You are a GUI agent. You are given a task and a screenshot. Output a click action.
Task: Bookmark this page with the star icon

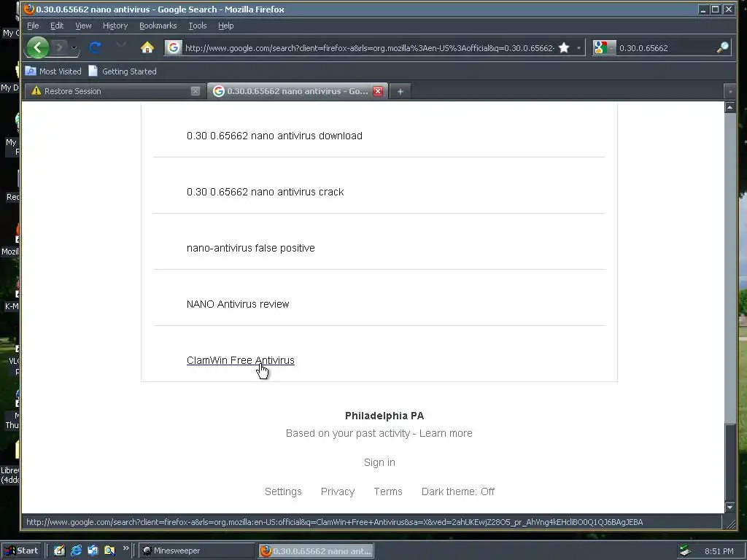click(x=564, y=47)
